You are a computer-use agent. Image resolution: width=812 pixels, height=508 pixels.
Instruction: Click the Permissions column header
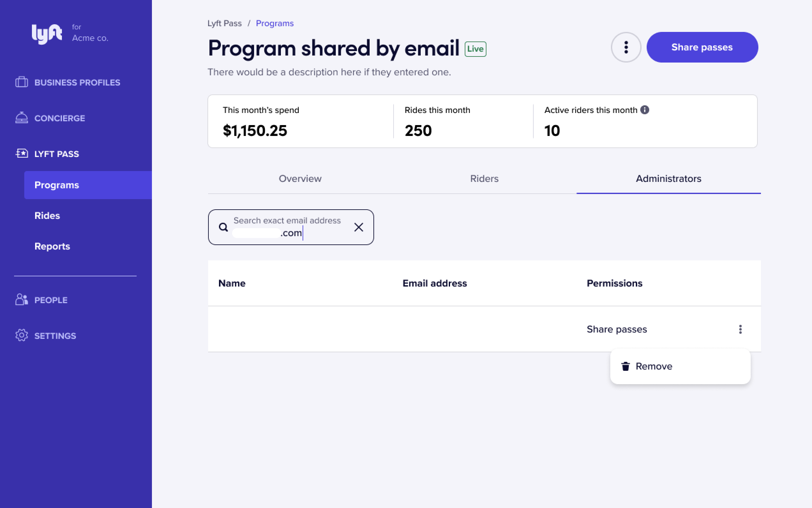(614, 283)
